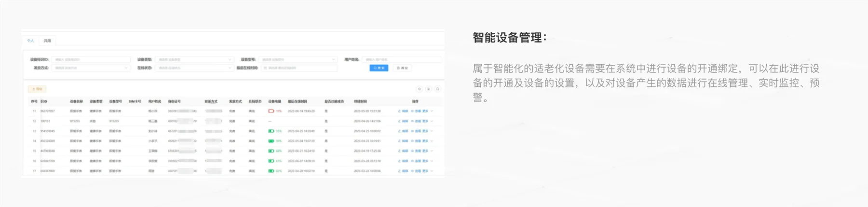Expand 更多 options for row 11
Image resolution: width=868 pixels, height=207 pixels.
pos(428,111)
